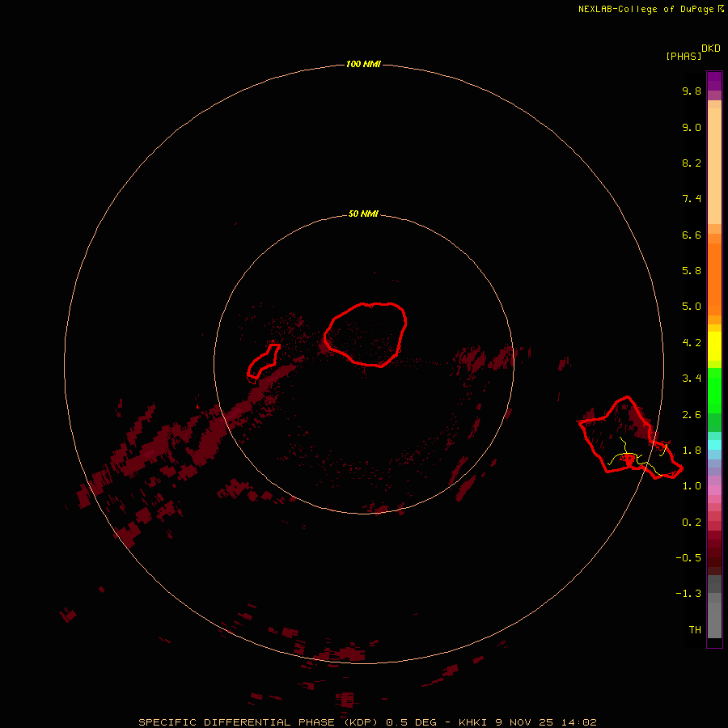Pick the yellow swatch near 4.2
The height and width of the screenshot is (728, 728).
[714, 346]
